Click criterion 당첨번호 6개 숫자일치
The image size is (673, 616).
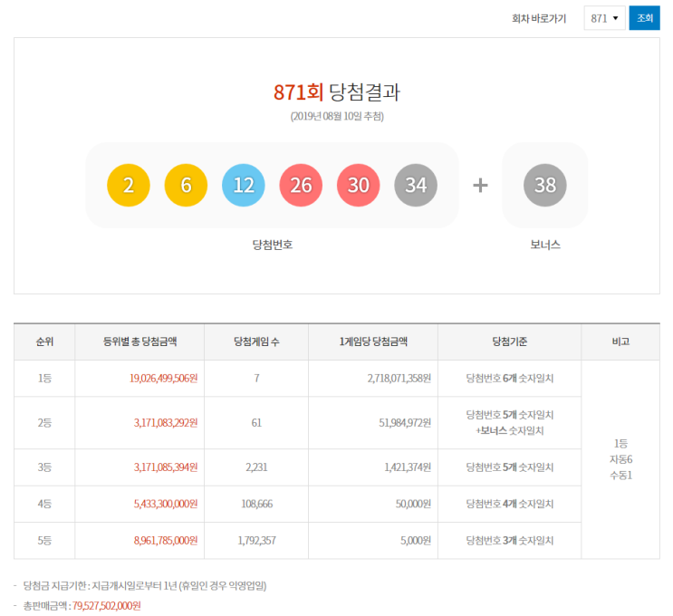point(509,378)
